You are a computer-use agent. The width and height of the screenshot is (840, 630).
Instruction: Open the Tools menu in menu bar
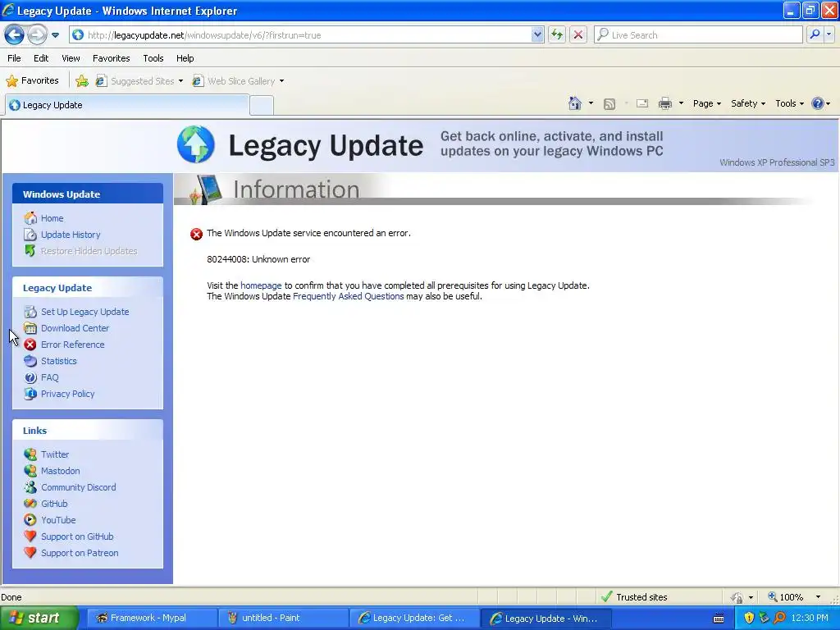[x=153, y=58]
